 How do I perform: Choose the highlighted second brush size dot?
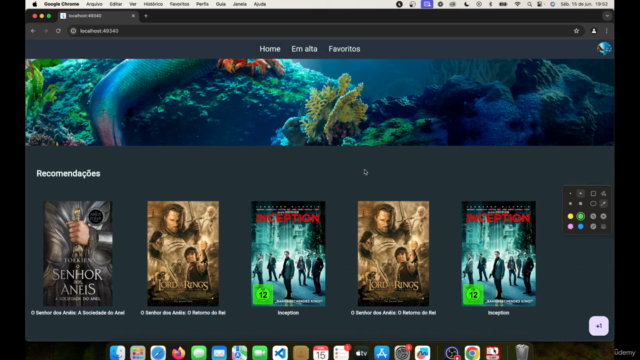coord(580,193)
